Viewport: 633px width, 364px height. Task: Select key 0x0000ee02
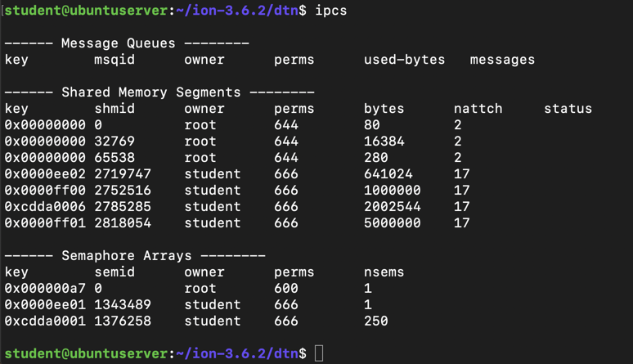(x=45, y=174)
